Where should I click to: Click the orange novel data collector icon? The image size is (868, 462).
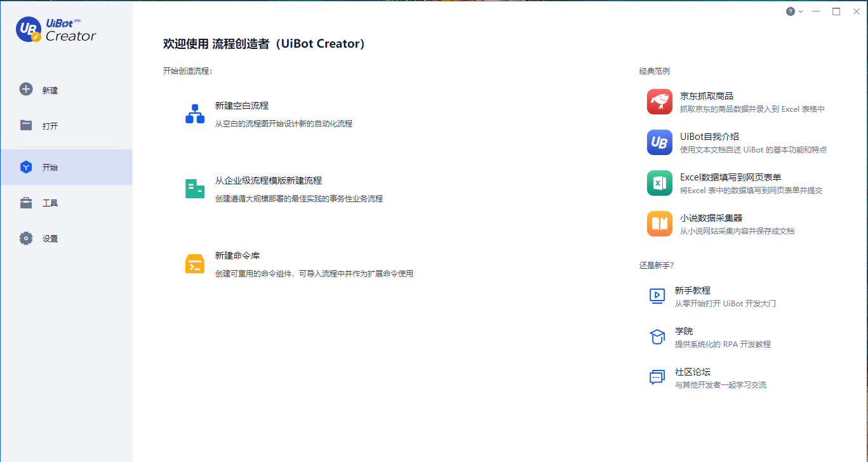click(x=659, y=224)
